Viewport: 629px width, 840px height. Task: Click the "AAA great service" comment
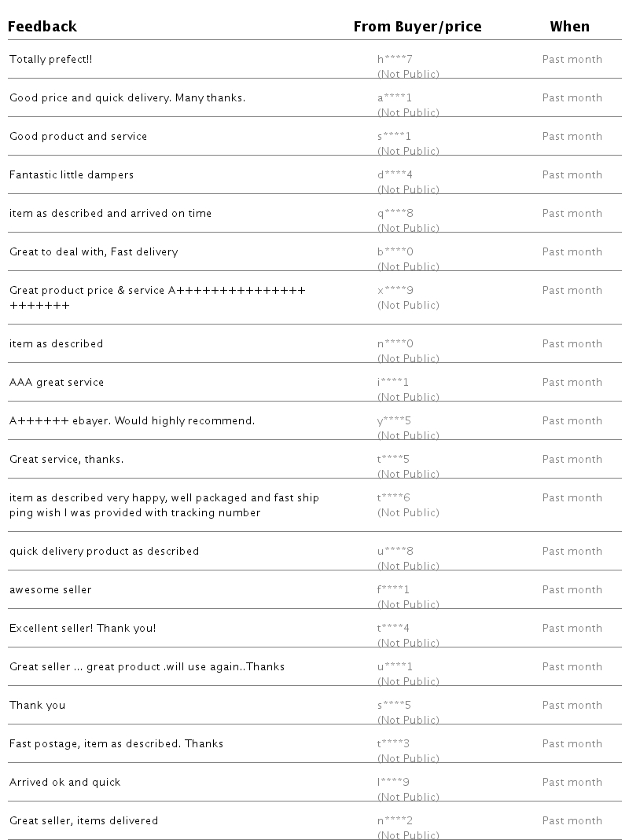click(57, 383)
